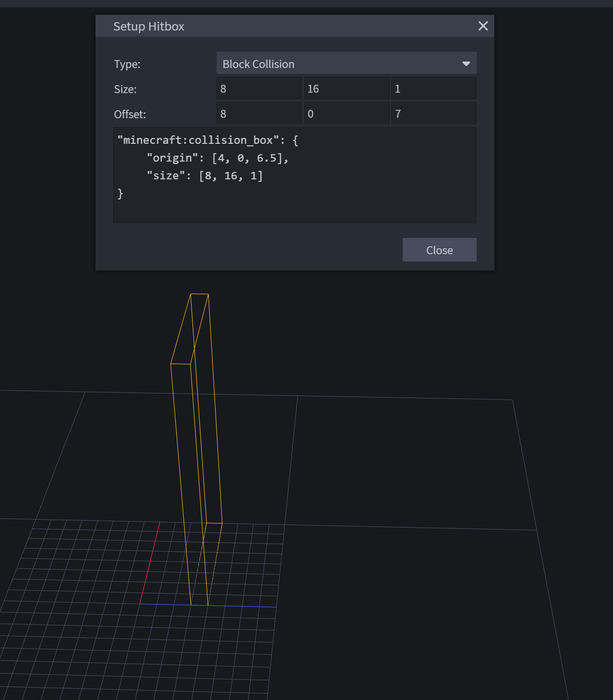This screenshot has width=613, height=700.
Task: Click the Type dropdown arrow
Action: (x=466, y=64)
